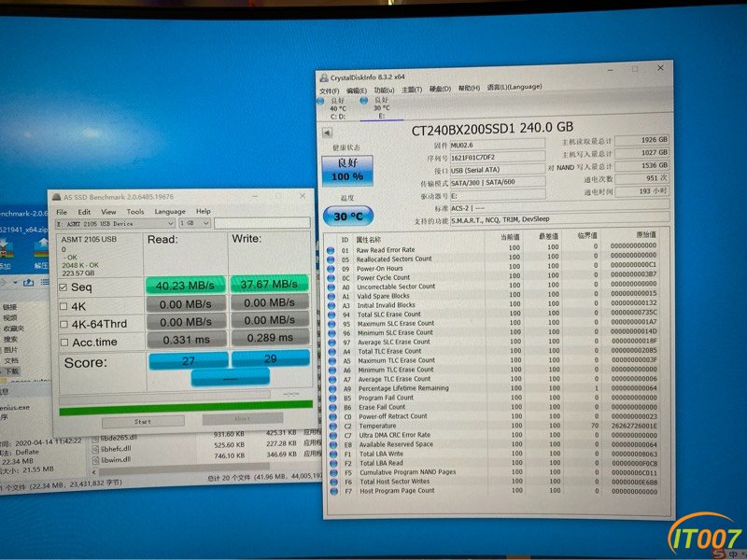747x560 pixels.
Task: Click the Abort button in AS SSD Benchmark
Action: [x=243, y=418]
